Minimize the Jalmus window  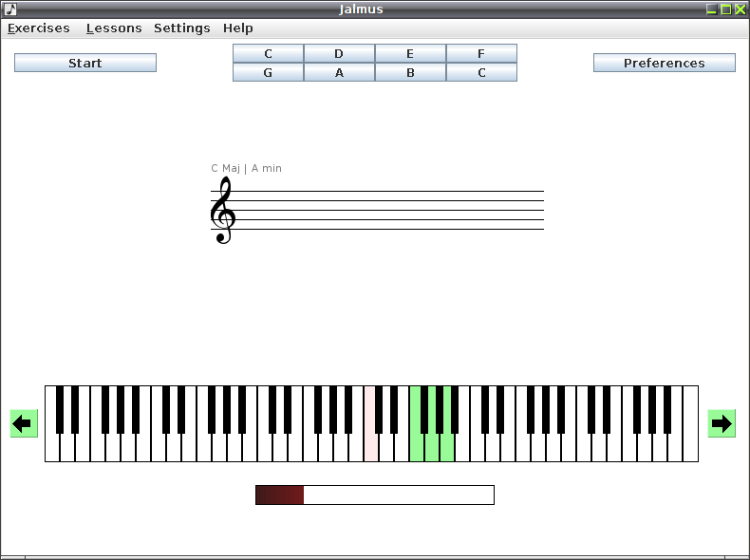(711, 9)
